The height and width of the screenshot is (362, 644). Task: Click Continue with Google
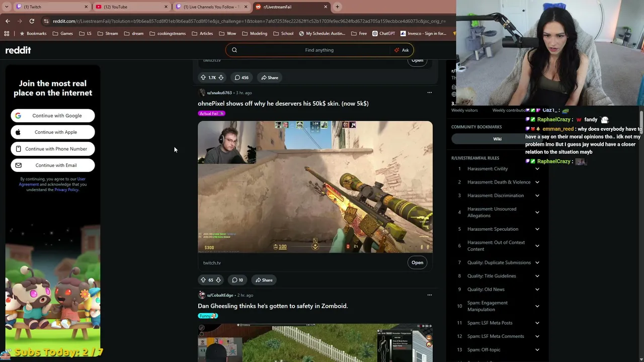click(x=53, y=116)
